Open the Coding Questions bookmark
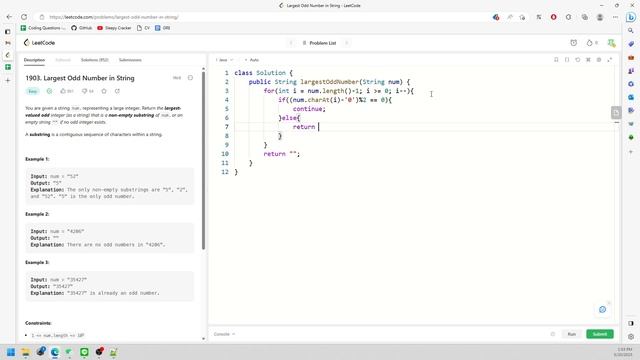 (x=43, y=28)
